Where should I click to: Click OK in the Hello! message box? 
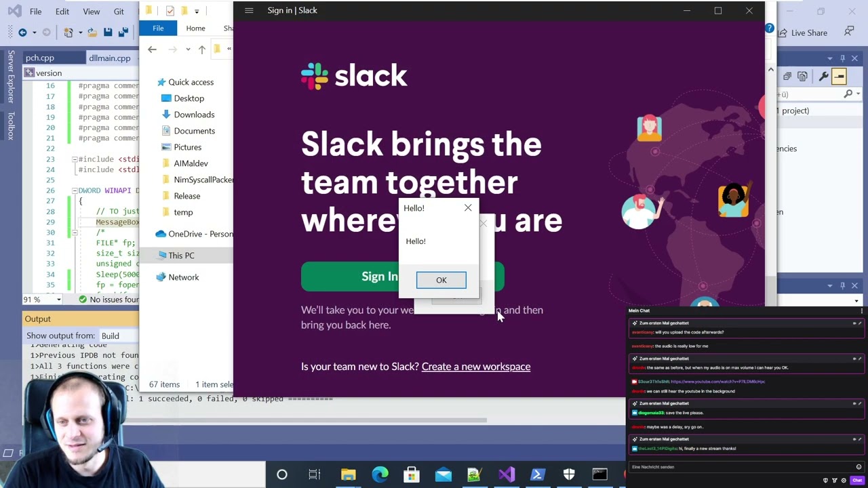[x=441, y=280]
